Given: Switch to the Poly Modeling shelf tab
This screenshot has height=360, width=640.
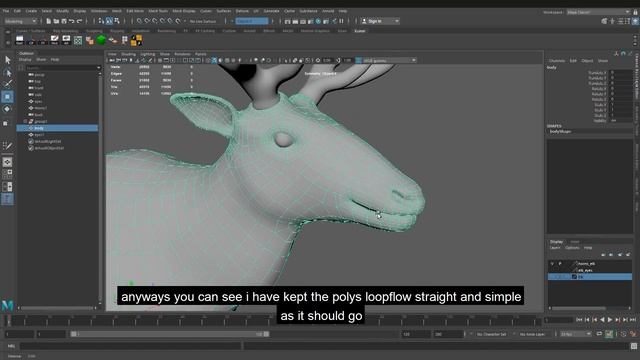Looking at the screenshot, I should (65, 31).
